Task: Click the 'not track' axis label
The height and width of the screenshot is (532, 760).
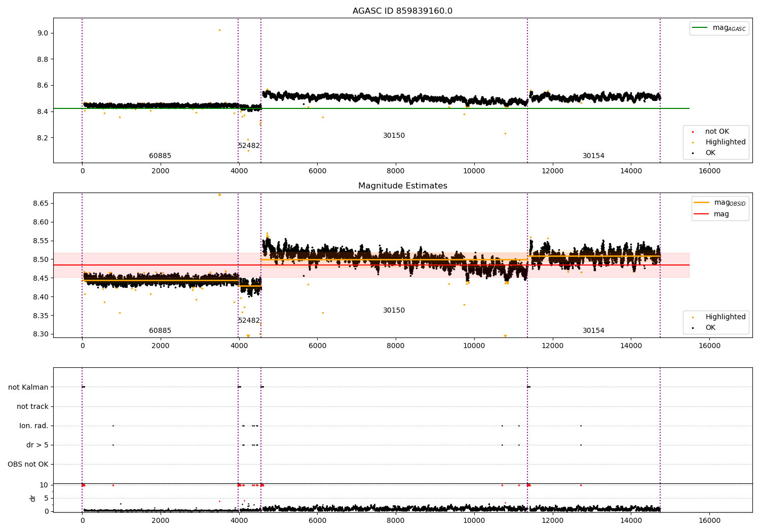Action: click(32, 406)
